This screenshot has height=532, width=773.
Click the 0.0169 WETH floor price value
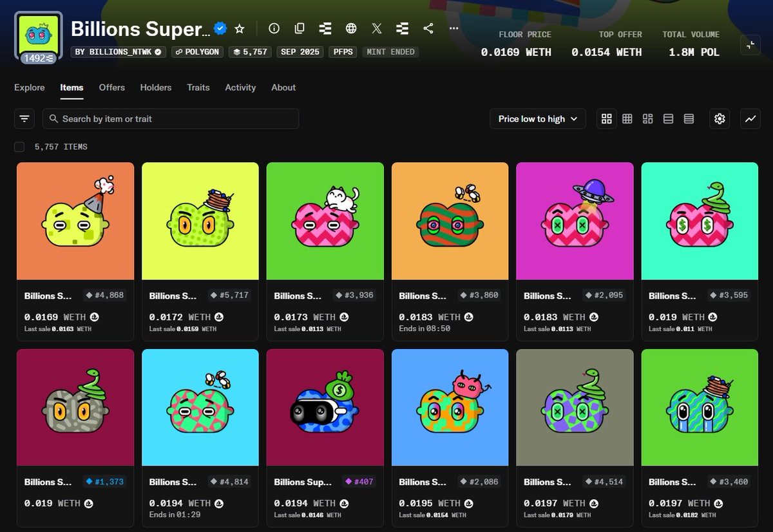516,52
